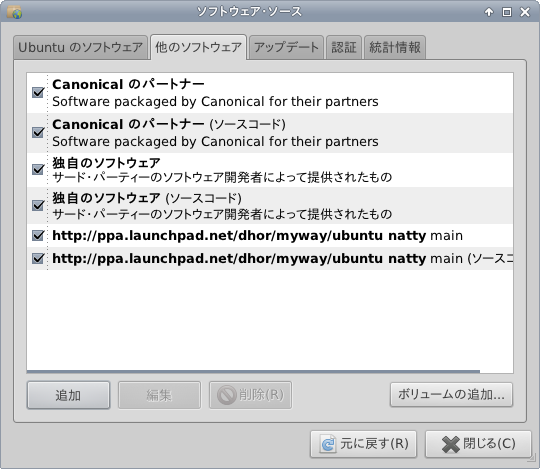This screenshot has height=469, width=540.
Task: Open the アップデート tab
Action: (286, 48)
